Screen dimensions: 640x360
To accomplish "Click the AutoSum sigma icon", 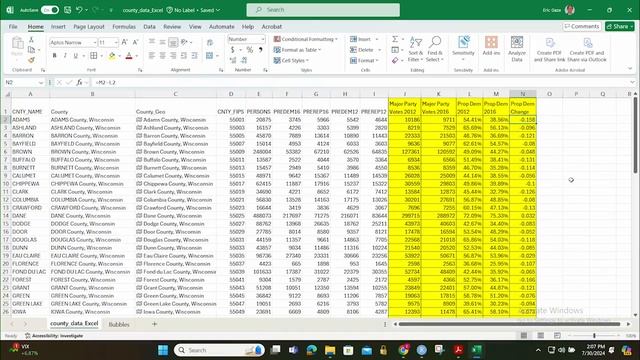I will pyautogui.click(x=395, y=39).
